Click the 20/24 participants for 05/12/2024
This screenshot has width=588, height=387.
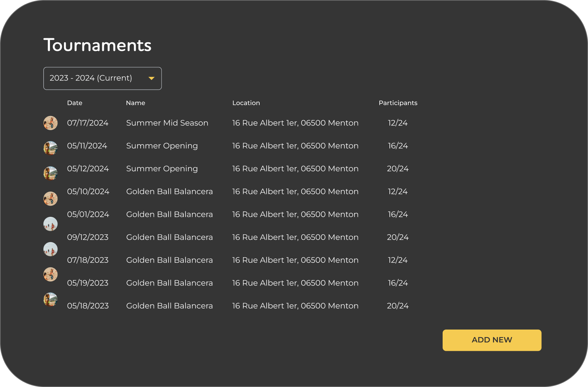click(x=397, y=169)
